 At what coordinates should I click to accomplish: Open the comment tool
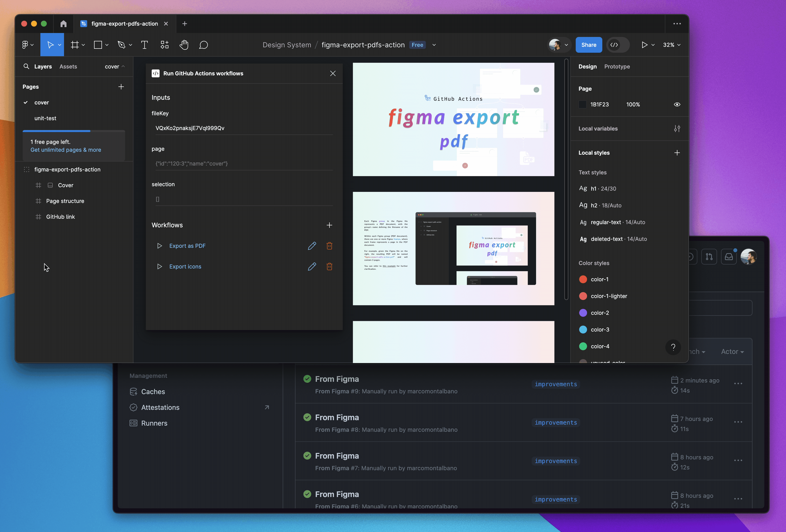pos(204,45)
